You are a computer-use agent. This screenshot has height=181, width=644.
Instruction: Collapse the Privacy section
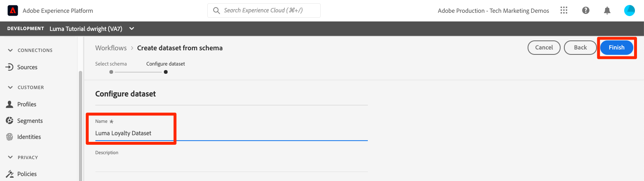pos(11,157)
